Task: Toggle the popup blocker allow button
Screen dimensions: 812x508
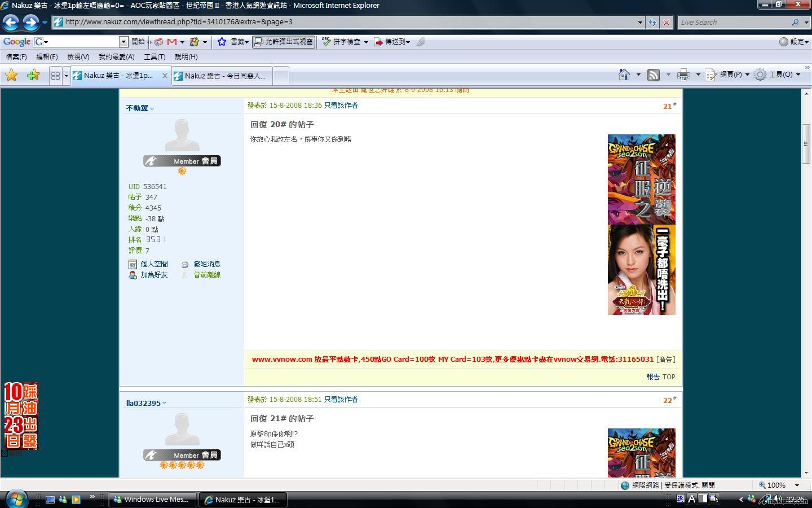Action: point(283,42)
